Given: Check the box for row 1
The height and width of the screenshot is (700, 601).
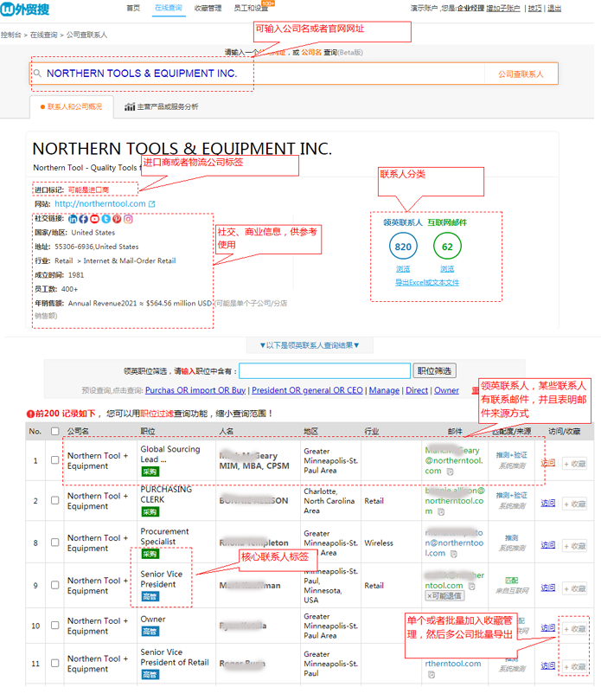Looking at the screenshot, I should 54,459.
